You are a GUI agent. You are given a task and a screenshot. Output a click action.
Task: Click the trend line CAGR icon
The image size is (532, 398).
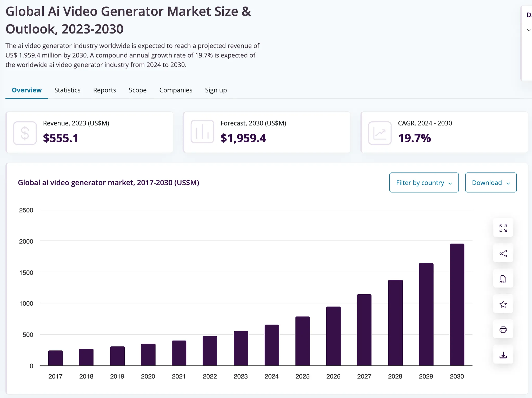(380, 133)
